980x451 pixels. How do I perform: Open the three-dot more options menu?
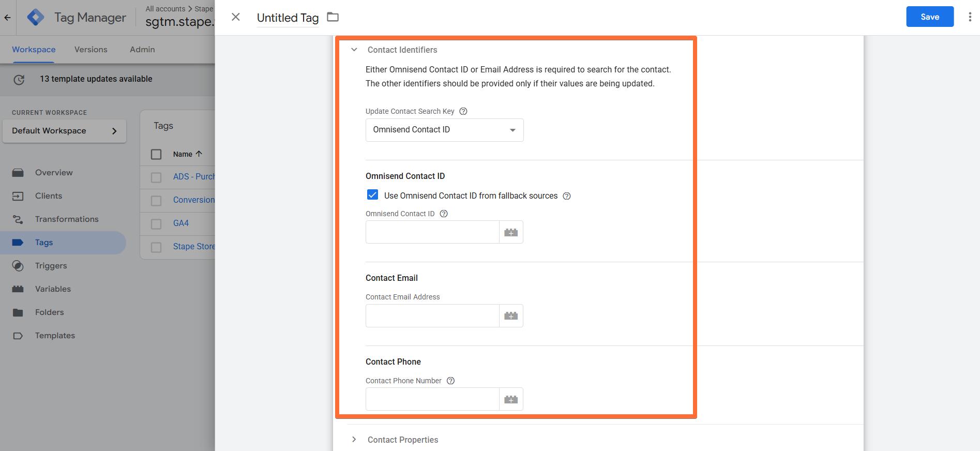pyautogui.click(x=970, y=17)
